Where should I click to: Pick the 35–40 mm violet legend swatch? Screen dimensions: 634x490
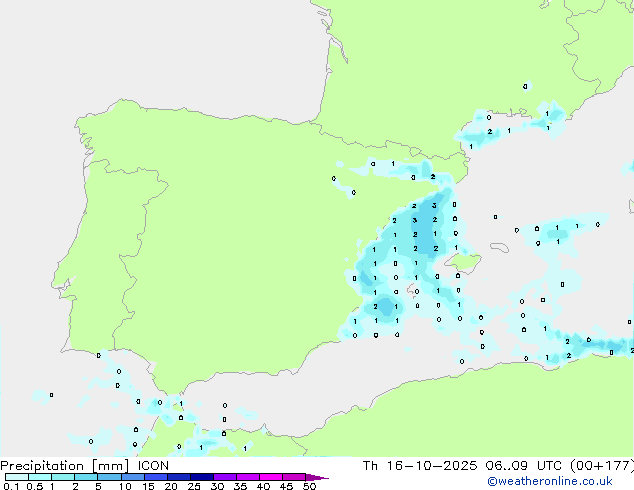pyautogui.click(x=248, y=477)
